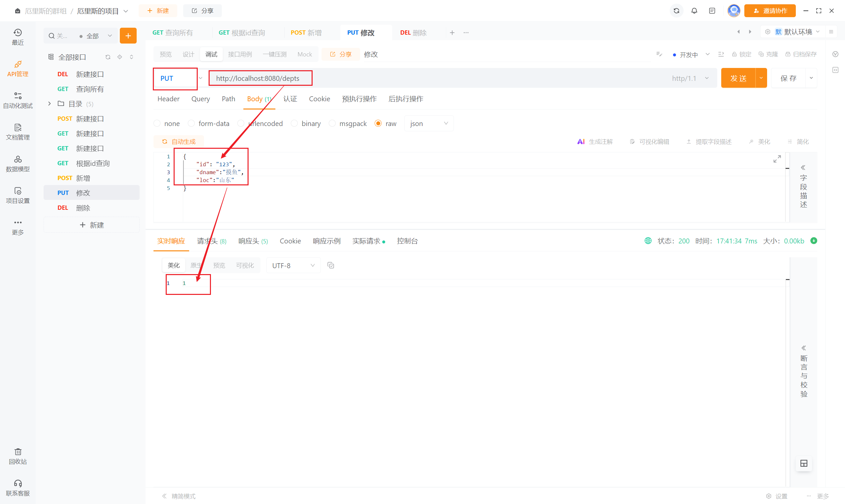Viewport: 845px width, 504px height.
Task: Open the notification bell icon
Action: [694, 11]
